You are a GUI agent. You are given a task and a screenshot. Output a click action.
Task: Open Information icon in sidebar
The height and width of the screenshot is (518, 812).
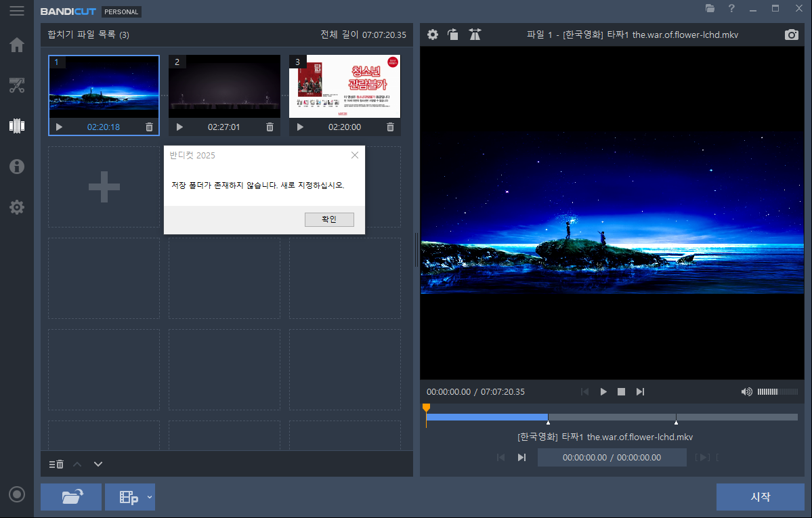click(x=16, y=167)
